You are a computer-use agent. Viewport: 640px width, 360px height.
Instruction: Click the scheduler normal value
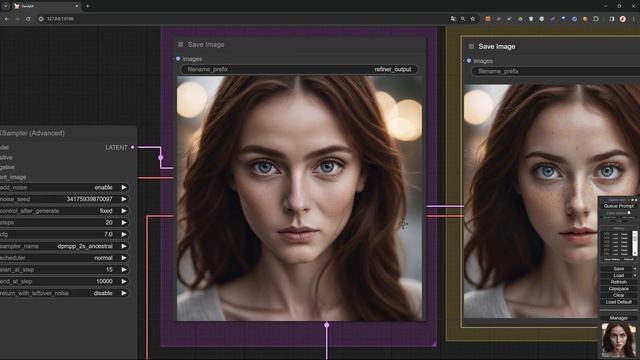point(103,258)
